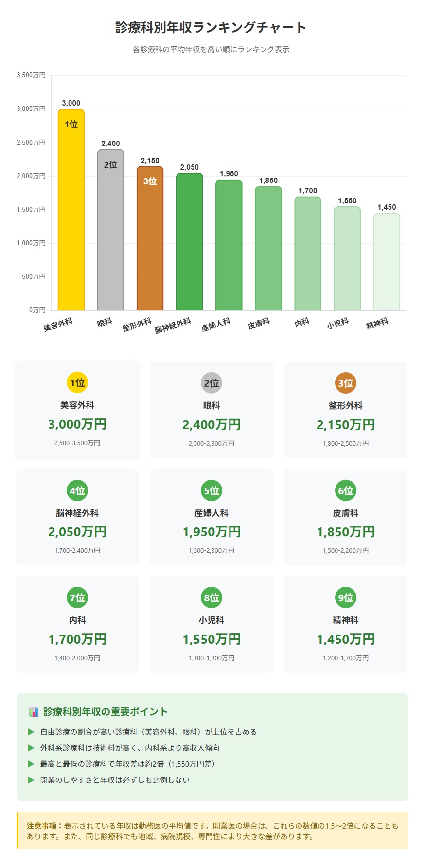Viewport: 424px width, 868px height.
Task: Click the gold 1位 rank badge
Action: click(x=77, y=383)
